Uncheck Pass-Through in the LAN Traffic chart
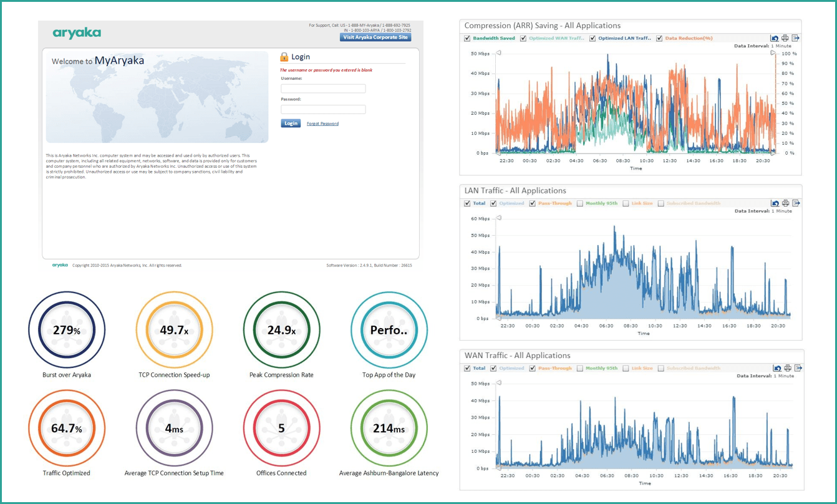Viewport: 837px width, 504px height. point(532,203)
